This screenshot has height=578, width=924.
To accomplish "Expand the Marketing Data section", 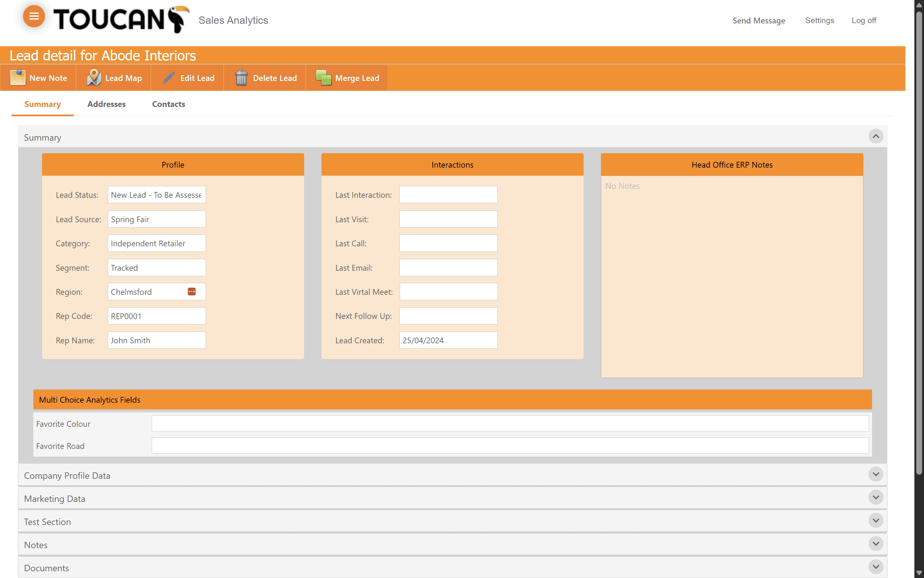I will [876, 497].
